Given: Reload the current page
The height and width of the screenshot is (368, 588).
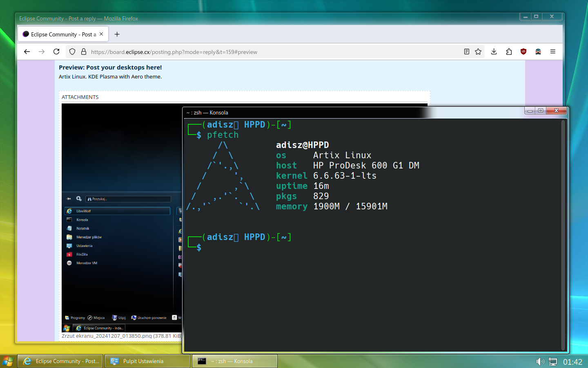Looking at the screenshot, I should click(56, 52).
